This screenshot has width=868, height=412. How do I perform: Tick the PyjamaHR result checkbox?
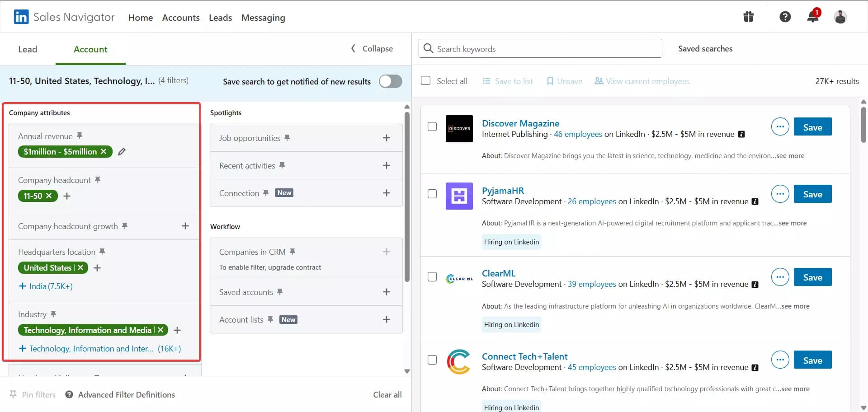point(432,194)
